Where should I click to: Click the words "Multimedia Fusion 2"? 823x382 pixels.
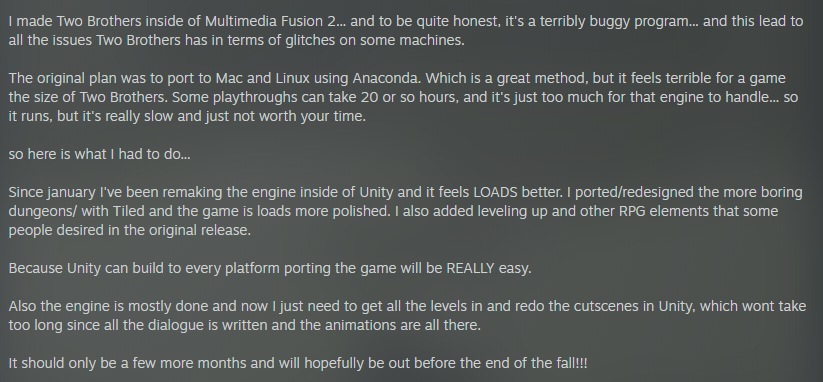coord(270,22)
